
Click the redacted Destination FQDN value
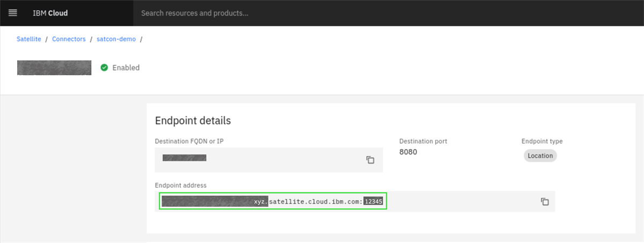[185, 158]
